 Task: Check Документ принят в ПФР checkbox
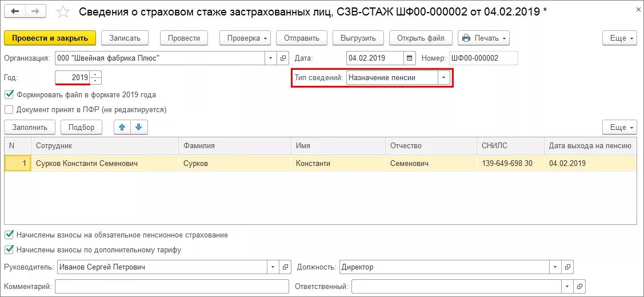pos(9,110)
